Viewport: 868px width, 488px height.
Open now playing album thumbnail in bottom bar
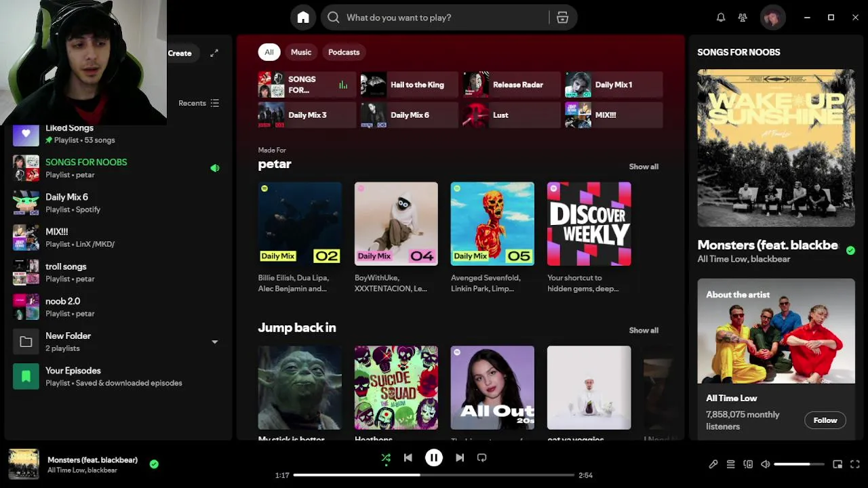click(x=24, y=464)
